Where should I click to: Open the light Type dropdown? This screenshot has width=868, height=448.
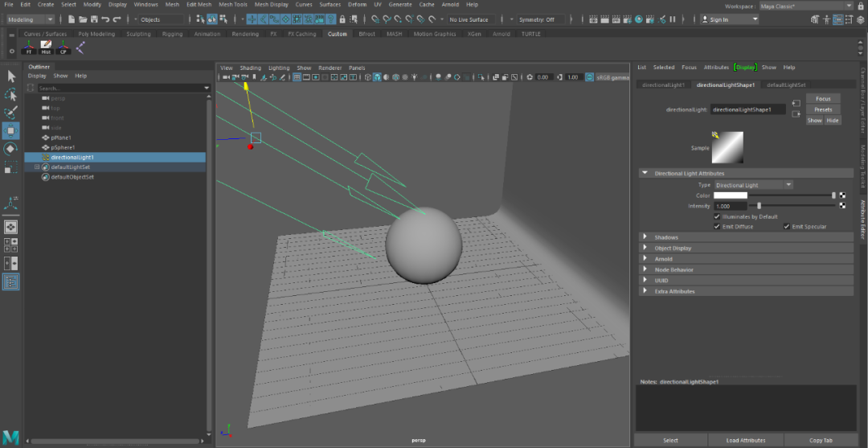(x=754, y=185)
